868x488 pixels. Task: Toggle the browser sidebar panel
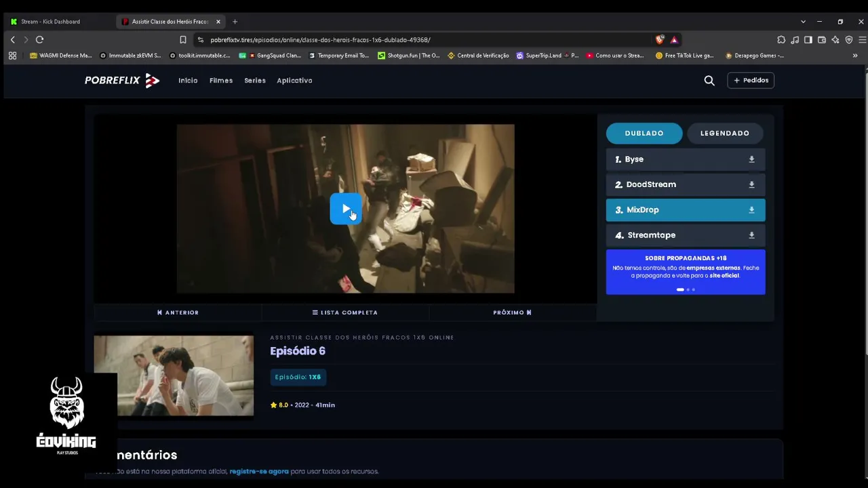808,40
